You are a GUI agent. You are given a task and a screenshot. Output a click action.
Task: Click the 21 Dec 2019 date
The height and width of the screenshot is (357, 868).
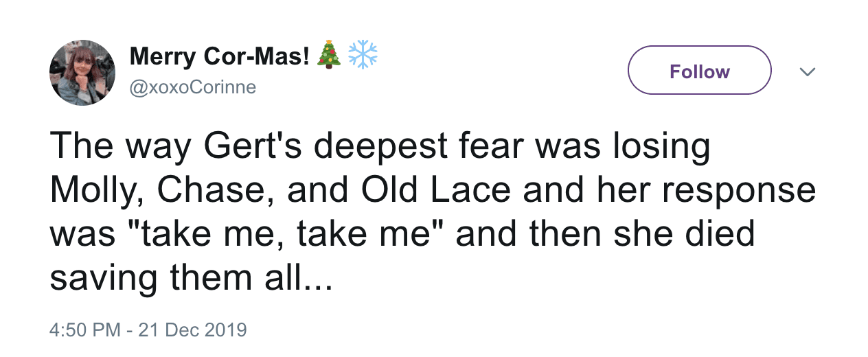tap(192, 330)
